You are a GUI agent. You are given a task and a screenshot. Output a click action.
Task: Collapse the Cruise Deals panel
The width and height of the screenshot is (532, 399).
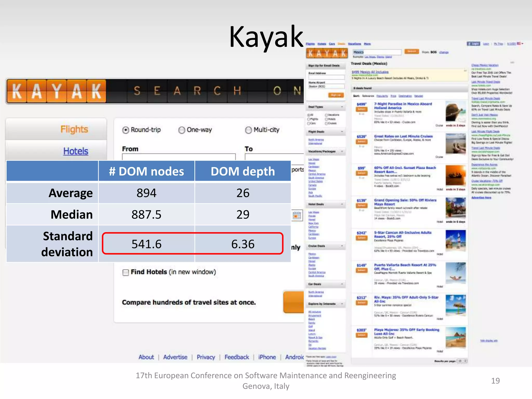tap(342, 246)
